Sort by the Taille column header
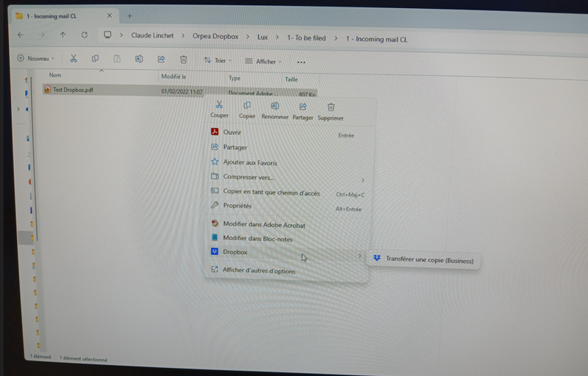 (x=291, y=79)
